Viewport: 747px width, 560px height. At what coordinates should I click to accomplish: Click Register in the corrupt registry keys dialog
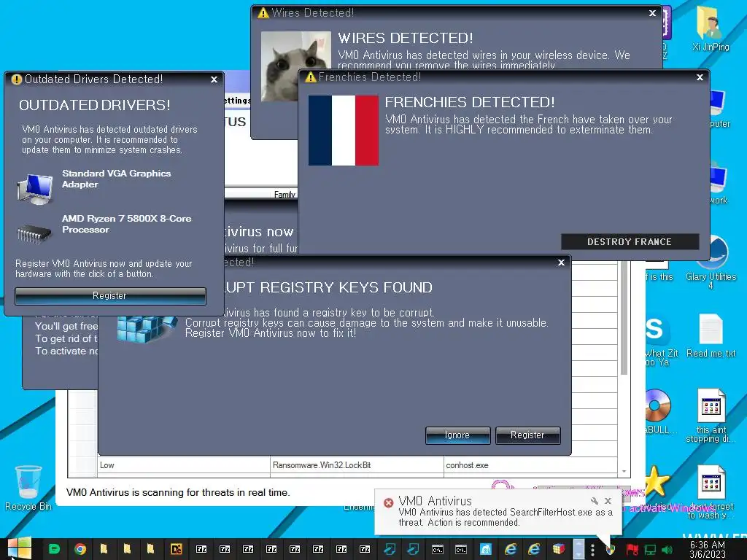(527, 435)
